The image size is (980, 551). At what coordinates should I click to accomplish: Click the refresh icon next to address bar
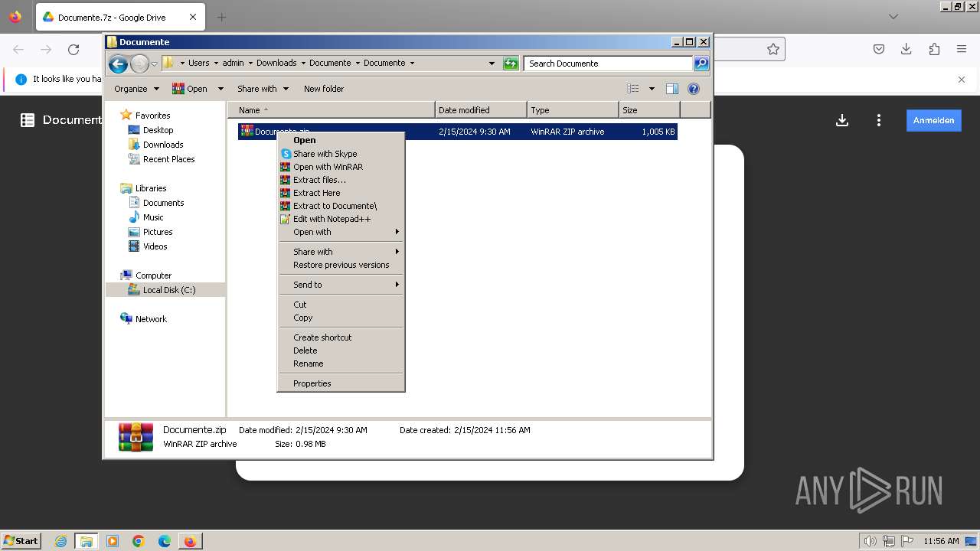tap(511, 64)
